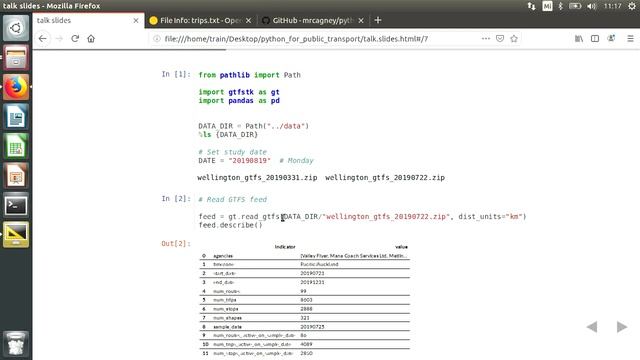Open system settings gear menu
This screenshot has height=360, width=640.
[632, 6]
